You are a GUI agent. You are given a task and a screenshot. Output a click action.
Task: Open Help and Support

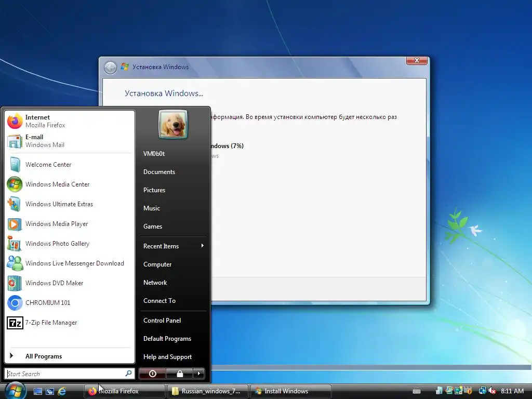coord(173,356)
